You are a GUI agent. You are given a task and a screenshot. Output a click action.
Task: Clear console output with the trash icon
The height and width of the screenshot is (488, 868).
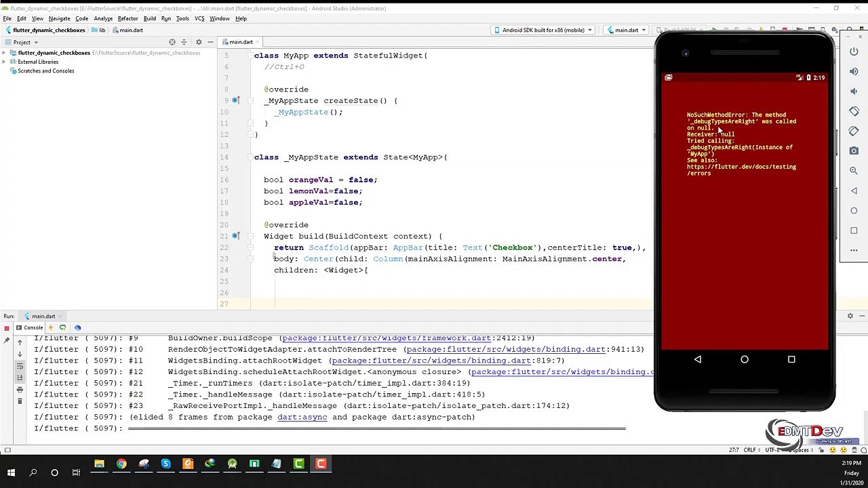pyautogui.click(x=20, y=401)
